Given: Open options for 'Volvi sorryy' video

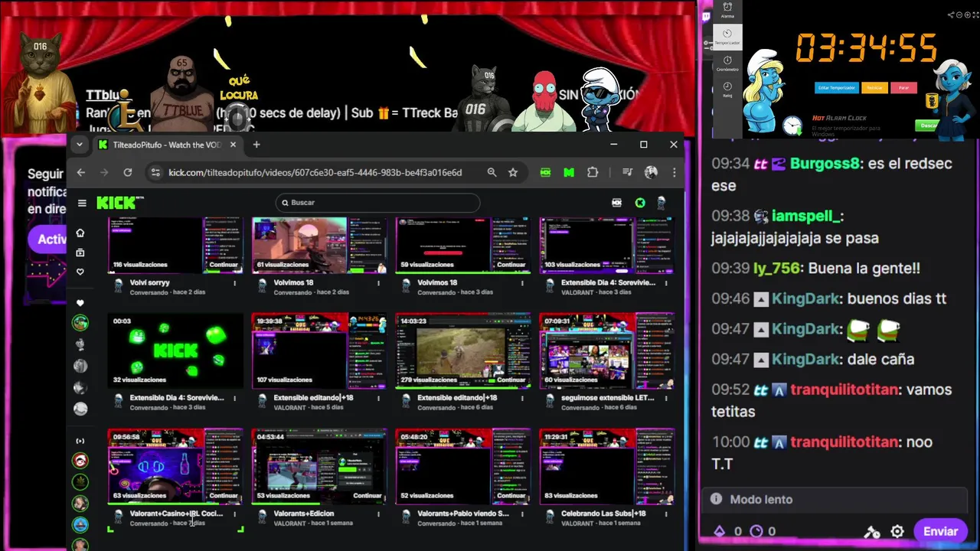Looking at the screenshot, I should (x=234, y=283).
